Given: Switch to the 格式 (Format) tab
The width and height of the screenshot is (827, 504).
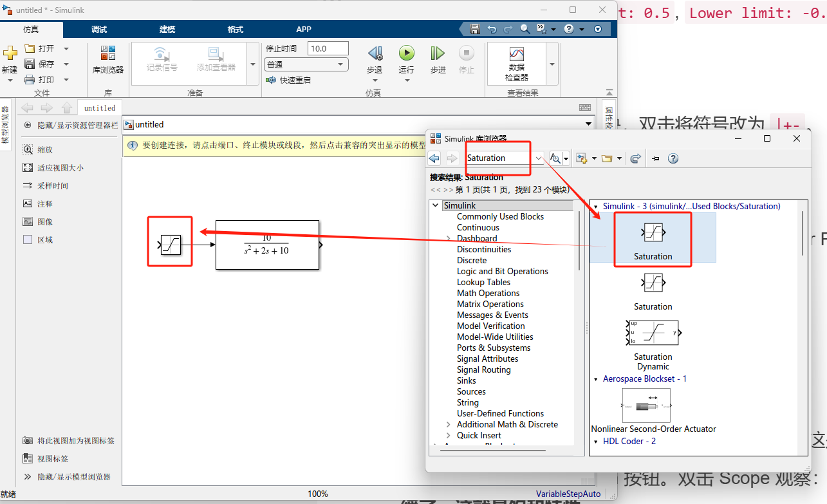Looking at the screenshot, I should pyautogui.click(x=236, y=29).
